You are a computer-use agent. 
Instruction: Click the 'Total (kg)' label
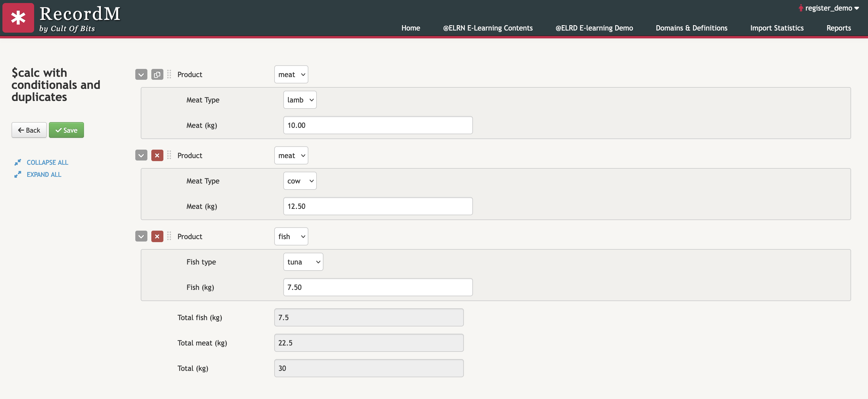[x=193, y=368]
